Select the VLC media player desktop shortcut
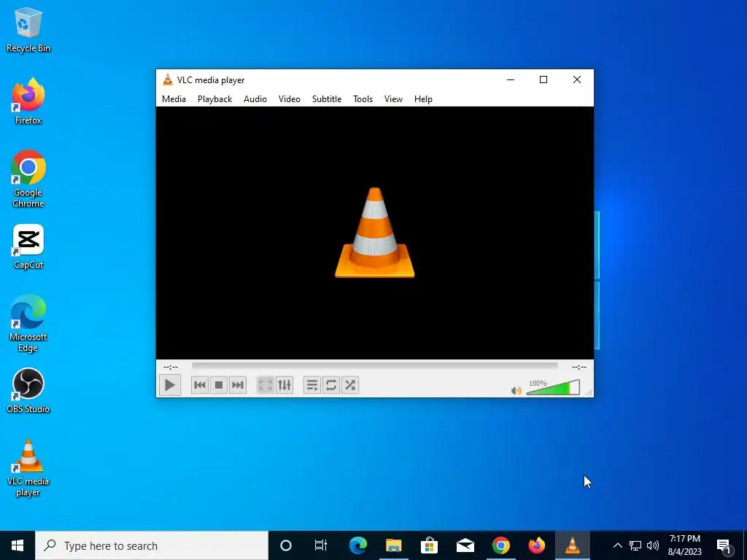 pyautogui.click(x=28, y=468)
